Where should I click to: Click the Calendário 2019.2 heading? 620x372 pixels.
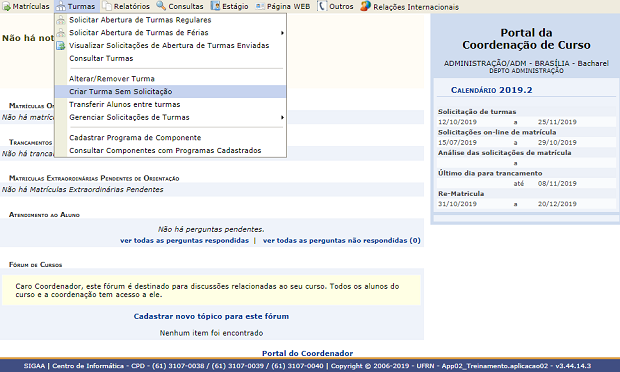coord(491,90)
